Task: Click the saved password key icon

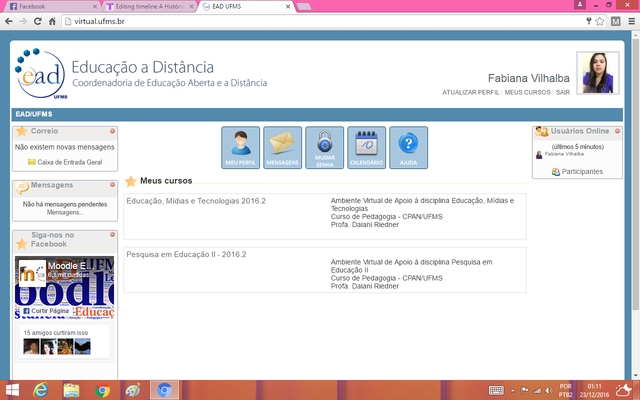Action: (589, 21)
